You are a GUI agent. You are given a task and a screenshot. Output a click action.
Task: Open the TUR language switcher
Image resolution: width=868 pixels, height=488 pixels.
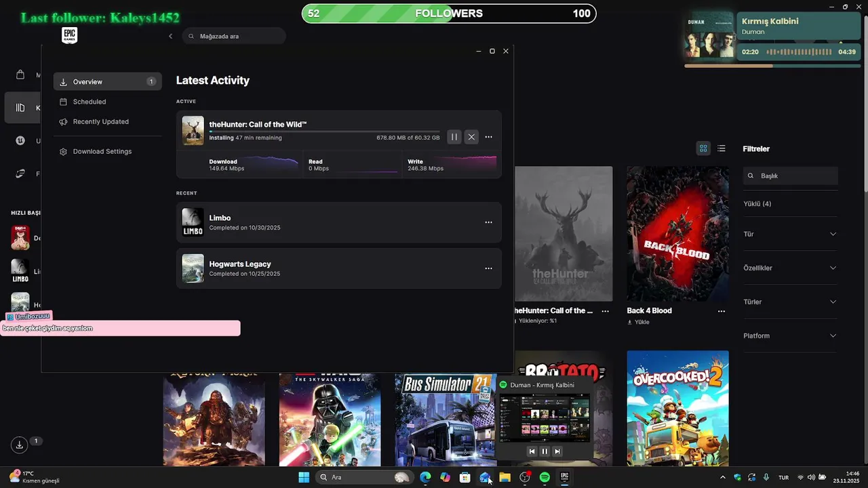(x=783, y=477)
